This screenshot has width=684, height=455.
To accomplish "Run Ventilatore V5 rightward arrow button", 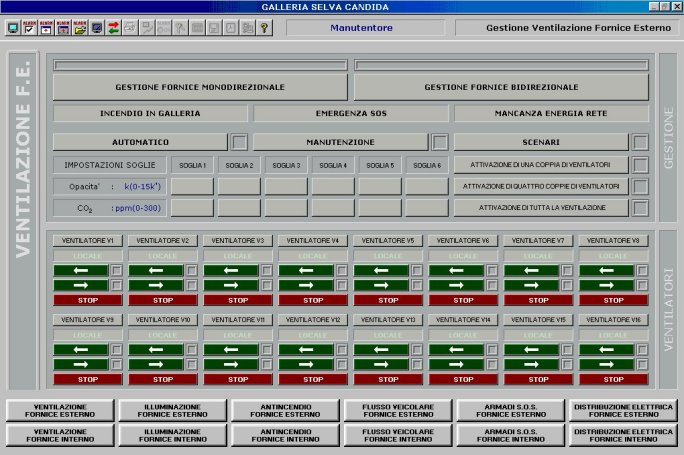I will pyautogui.click(x=381, y=285).
